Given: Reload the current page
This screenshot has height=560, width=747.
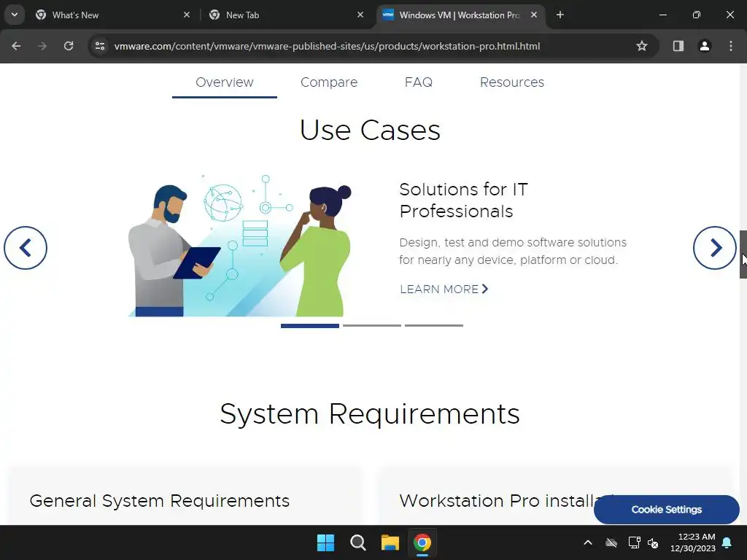Looking at the screenshot, I should [x=69, y=46].
